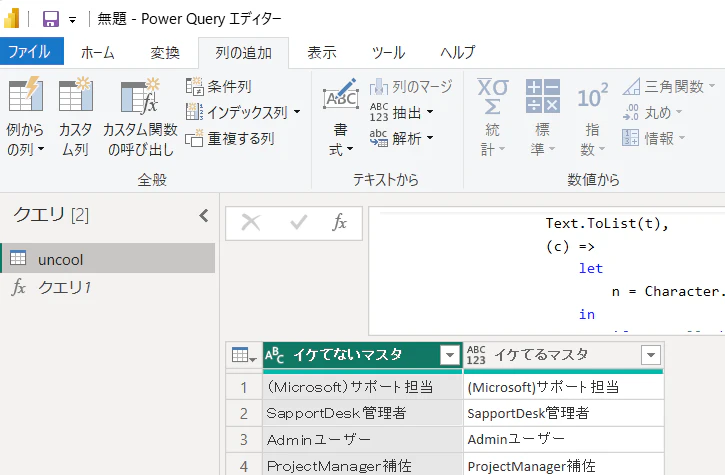The height and width of the screenshot is (475, 725).
Task: Click the イケてるマスタ column header
Action: (x=564, y=355)
